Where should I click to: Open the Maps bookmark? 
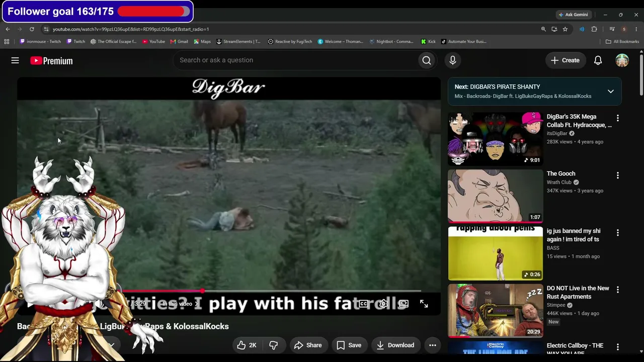click(202, 42)
